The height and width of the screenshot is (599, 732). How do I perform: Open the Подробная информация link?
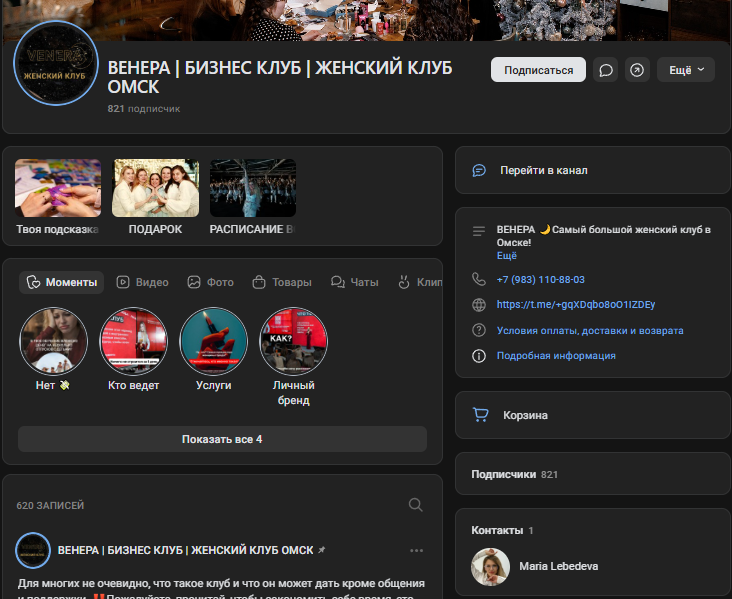pos(556,356)
